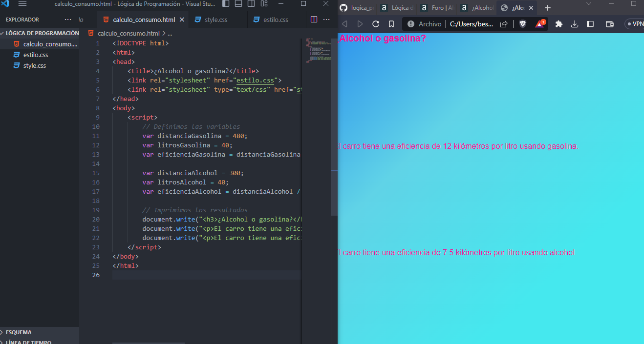Click the VPN button in the browser
The height and width of the screenshot is (344, 644).
point(634,24)
